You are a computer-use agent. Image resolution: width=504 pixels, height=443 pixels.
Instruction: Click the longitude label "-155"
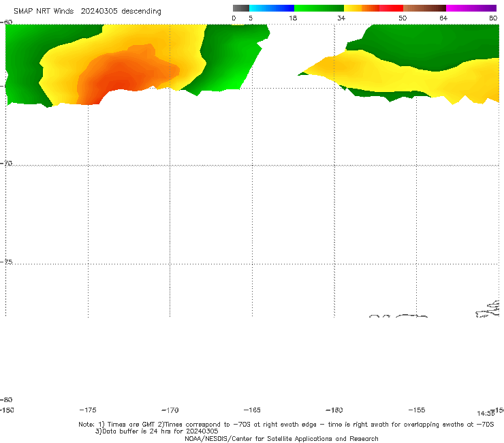(x=417, y=410)
